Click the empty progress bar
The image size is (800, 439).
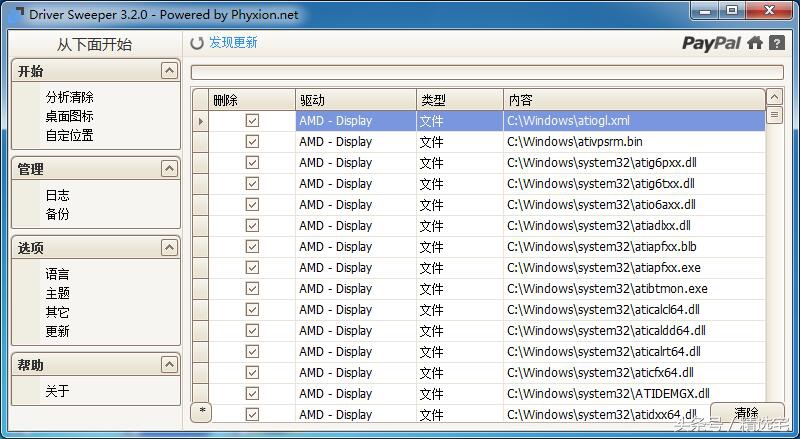pyautogui.click(x=487, y=72)
